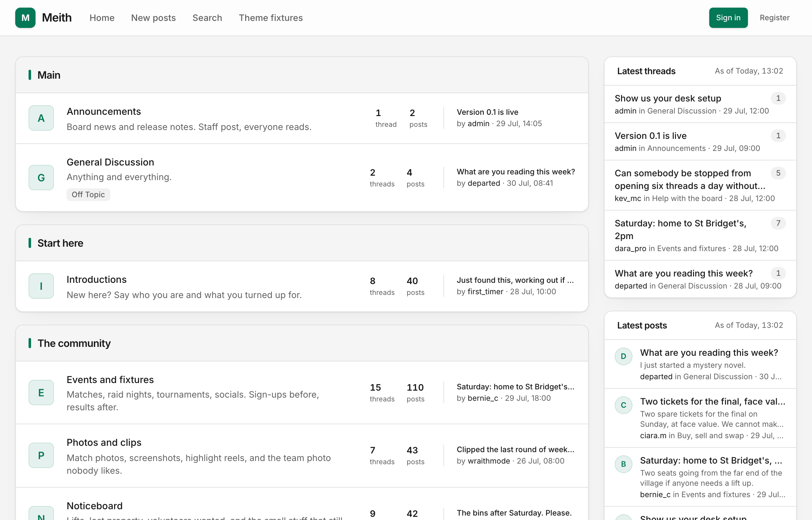Viewport: 812px width, 520px height.
Task: Open the Introductions forum title
Action: tap(97, 280)
